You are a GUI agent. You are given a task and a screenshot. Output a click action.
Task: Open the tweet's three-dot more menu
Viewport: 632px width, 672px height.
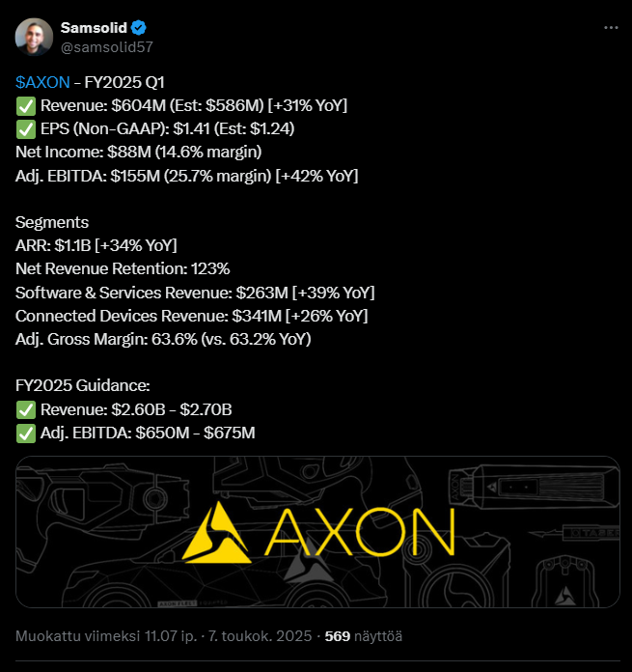click(x=610, y=28)
